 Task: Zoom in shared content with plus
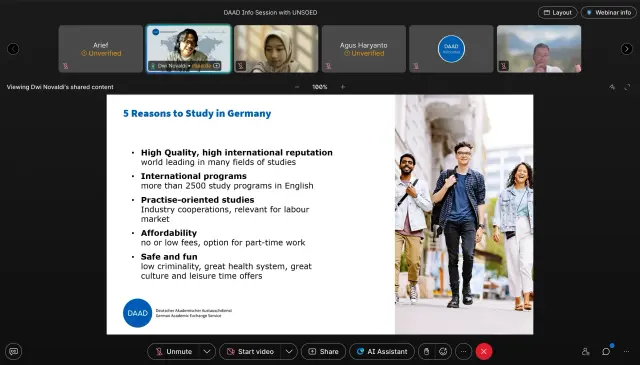coord(343,87)
